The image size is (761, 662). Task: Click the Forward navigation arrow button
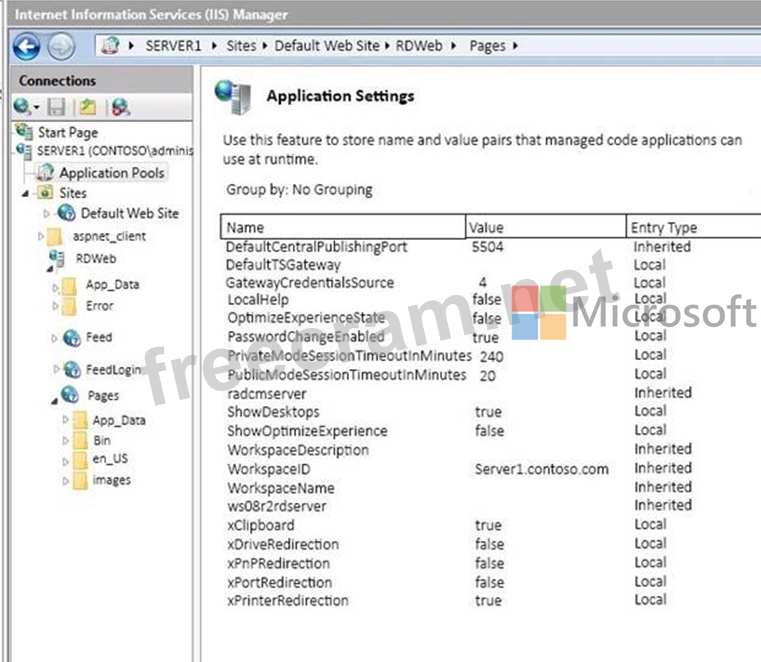pyautogui.click(x=61, y=47)
